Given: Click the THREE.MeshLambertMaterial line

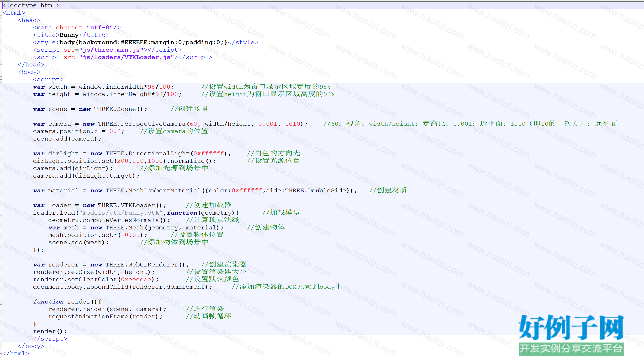Looking at the screenshot, I should click(x=195, y=191).
